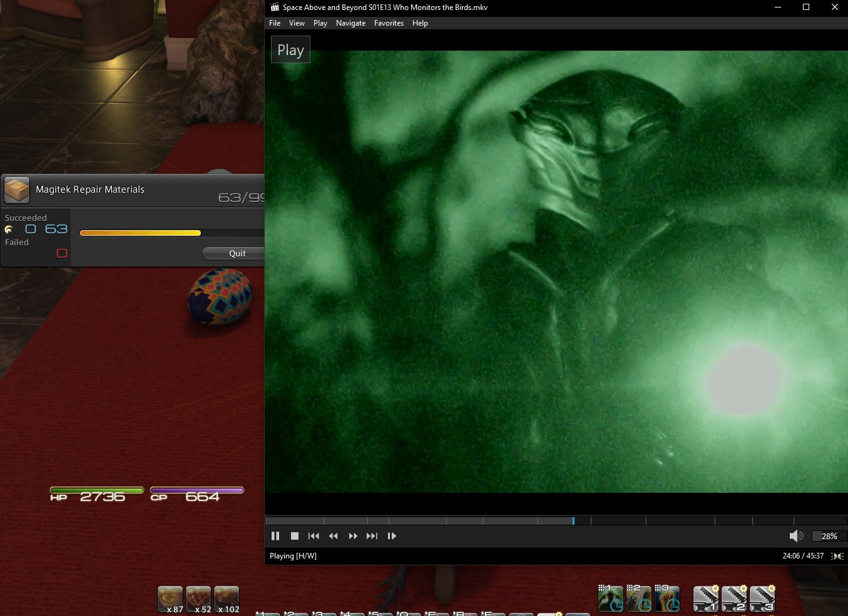Open the View menu

[297, 23]
